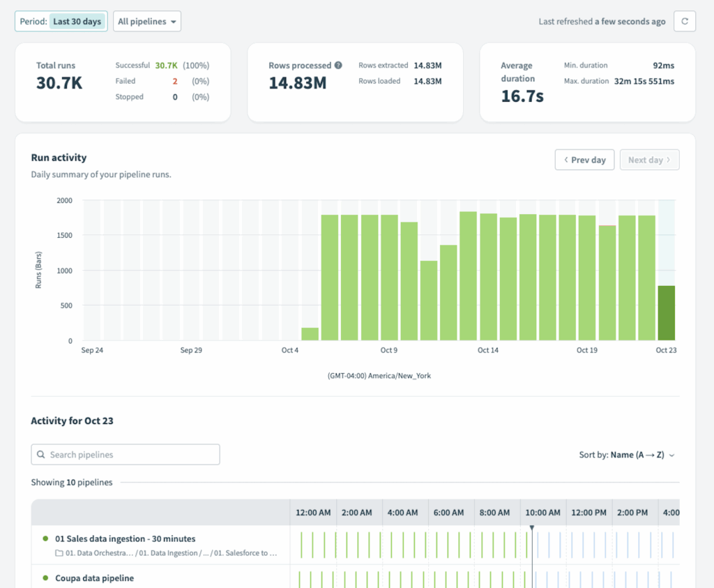The height and width of the screenshot is (588, 714).
Task: Click the Next day button
Action: (648, 160)
